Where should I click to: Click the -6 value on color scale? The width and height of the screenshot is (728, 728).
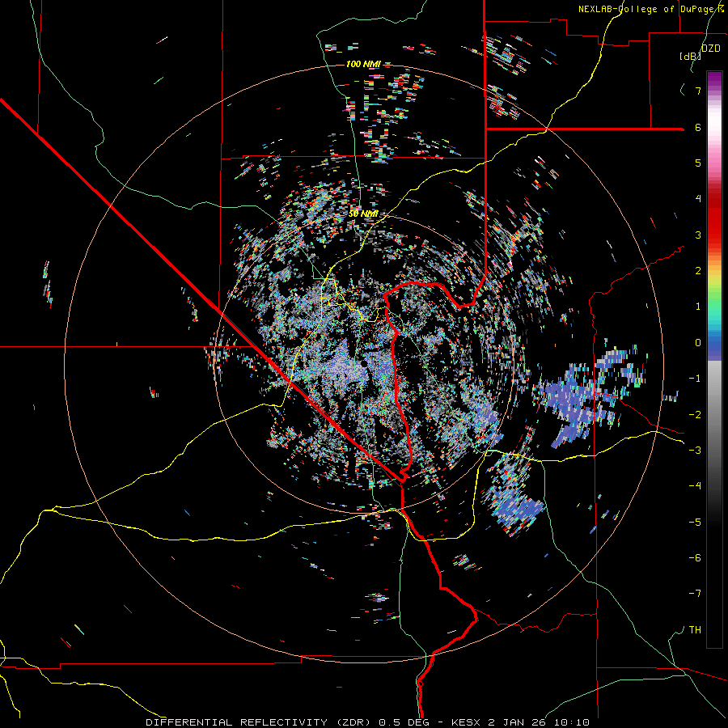pos(695,558)
